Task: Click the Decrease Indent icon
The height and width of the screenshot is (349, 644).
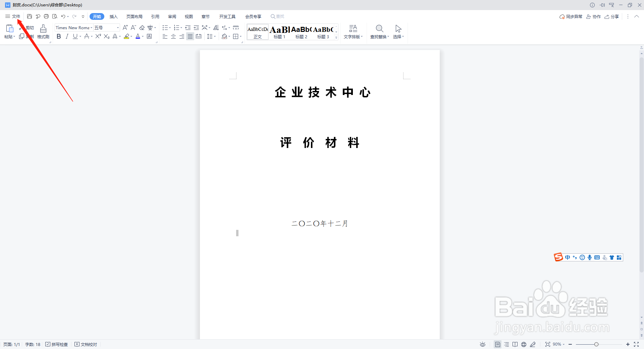Action: pos(188,28)
